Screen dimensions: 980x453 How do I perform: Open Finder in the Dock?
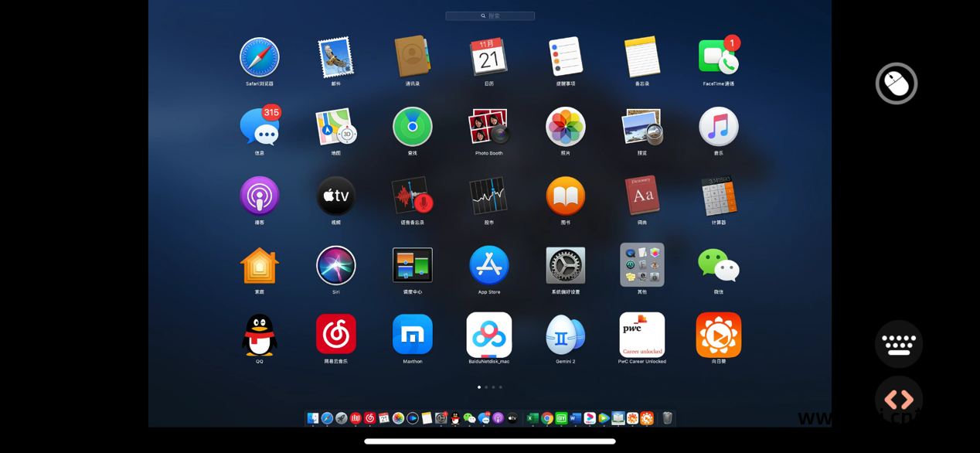(313, 418)
